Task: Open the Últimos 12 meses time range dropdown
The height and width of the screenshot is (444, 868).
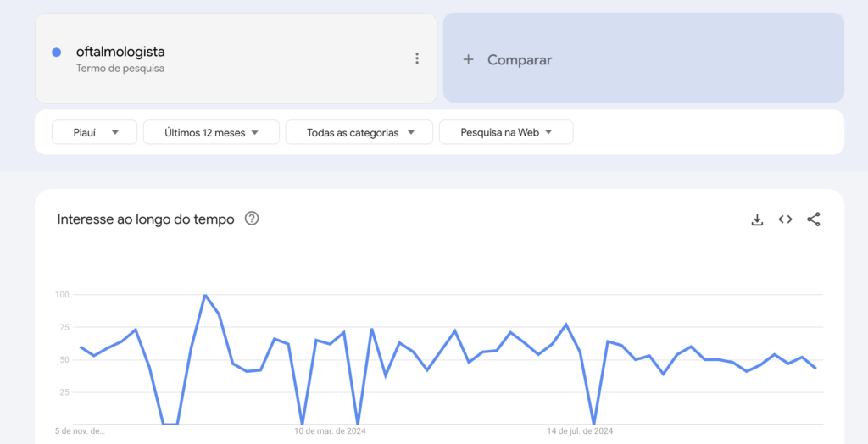Action: [x=211, y=132]
